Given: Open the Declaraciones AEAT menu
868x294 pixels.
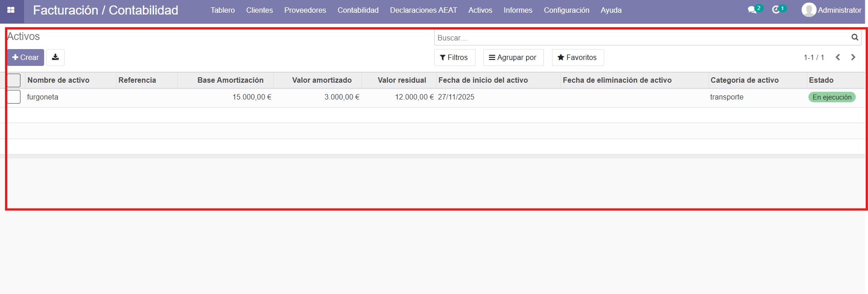Looking at the screenshot, I should click(423, 10).
